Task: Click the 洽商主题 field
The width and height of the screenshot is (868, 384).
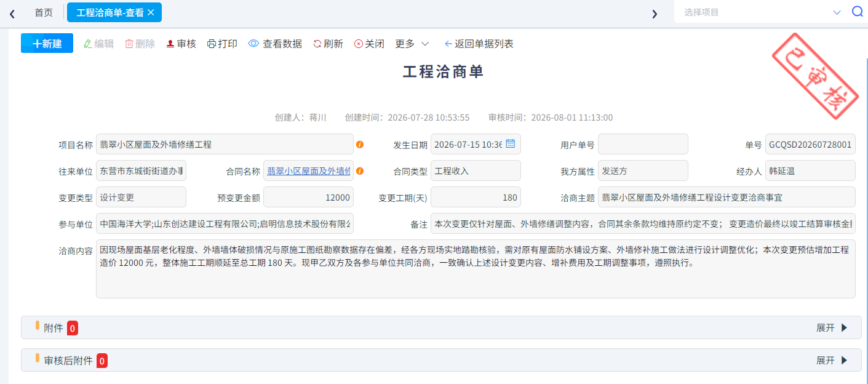Action: click(727, 198)
